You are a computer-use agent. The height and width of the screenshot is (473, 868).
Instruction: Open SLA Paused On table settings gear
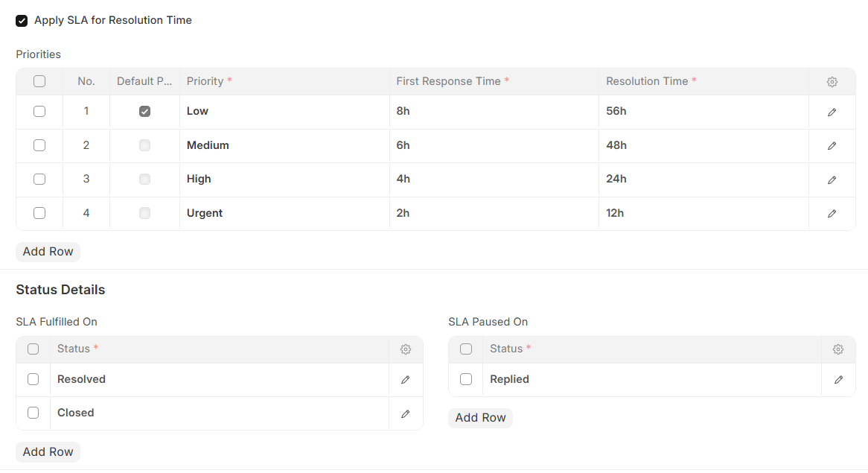pyautogui.click(x=838, y=349)
